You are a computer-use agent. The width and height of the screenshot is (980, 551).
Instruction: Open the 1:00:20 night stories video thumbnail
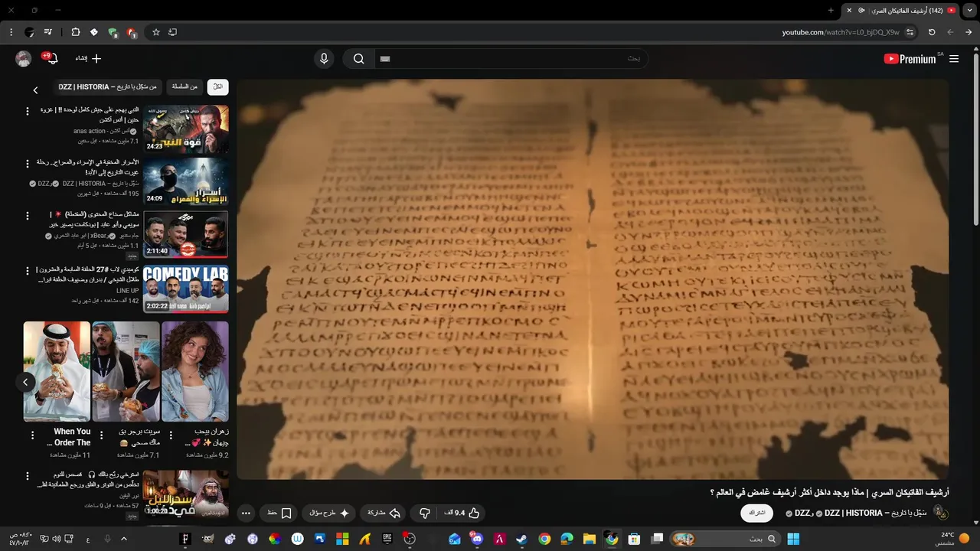186,494
